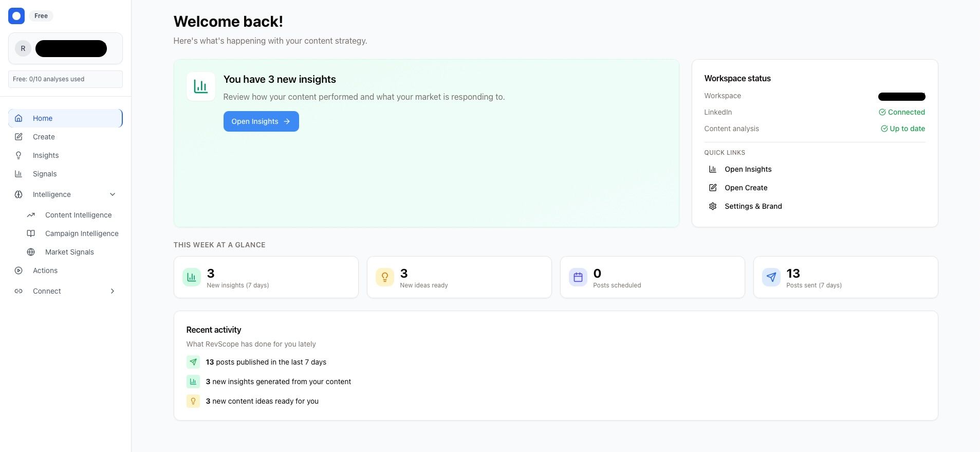Viewport: 980px width, 452px height.
Task: Expand the Connect submenu arrow
Action: [x=113, y=291]
